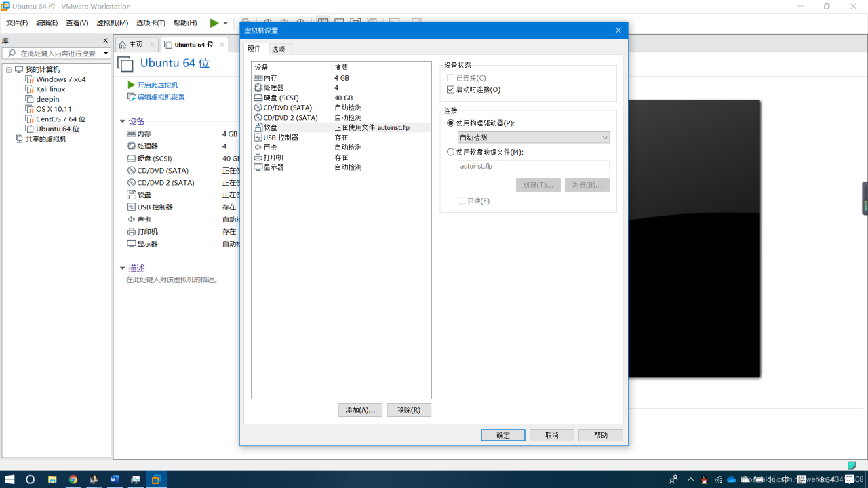Screen dimensions: 868x488
Task: Select the 显示器 display row in dialog
Action: 341,167
